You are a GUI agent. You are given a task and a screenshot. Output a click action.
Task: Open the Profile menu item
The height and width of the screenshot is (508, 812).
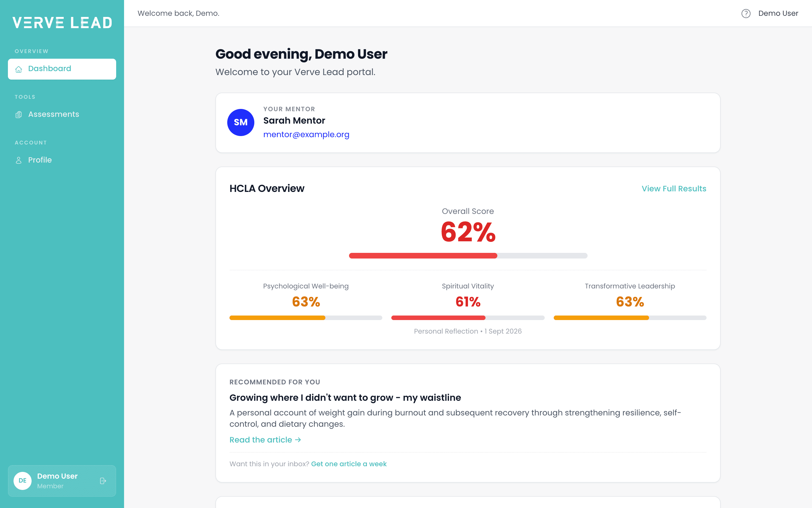click(x=62, y=160)
